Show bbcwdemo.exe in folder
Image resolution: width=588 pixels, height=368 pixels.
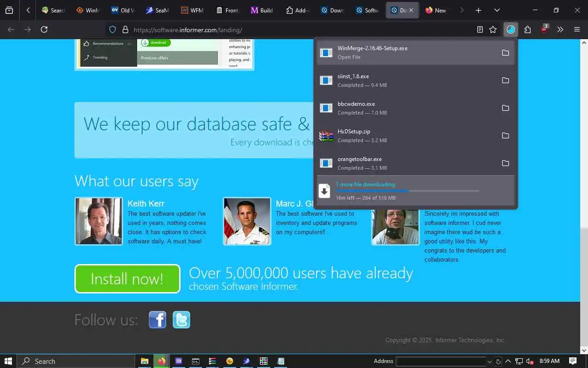coord(505,108)
